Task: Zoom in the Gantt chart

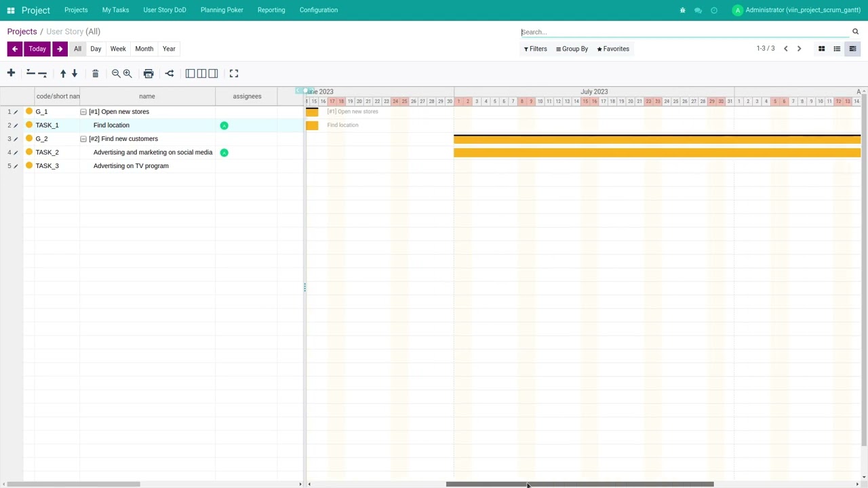Action: (x=127, y=73)
